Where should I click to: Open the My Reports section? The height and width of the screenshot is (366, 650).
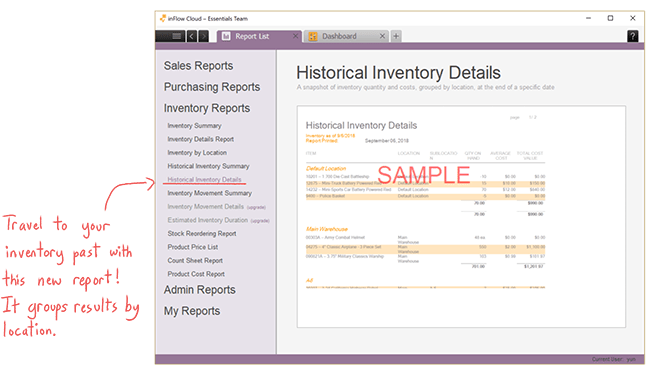click(192, 311)
